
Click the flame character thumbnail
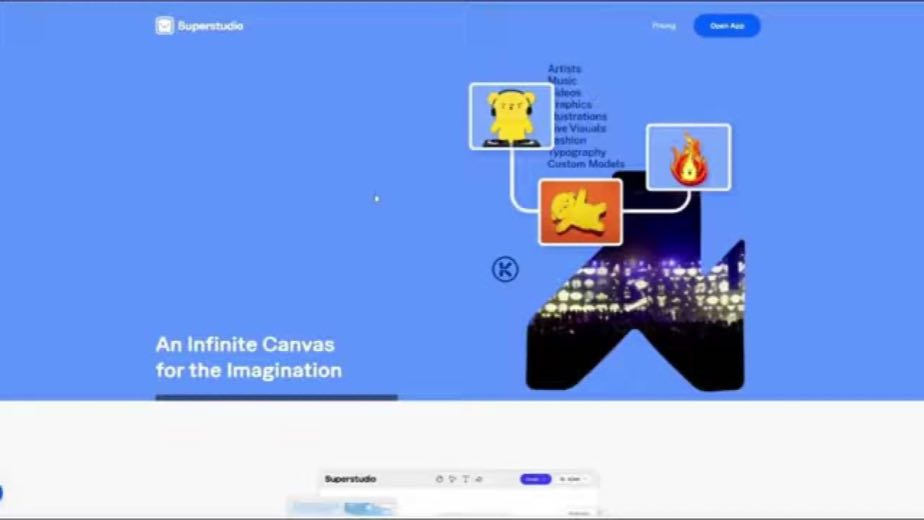(x=688, y=157)
